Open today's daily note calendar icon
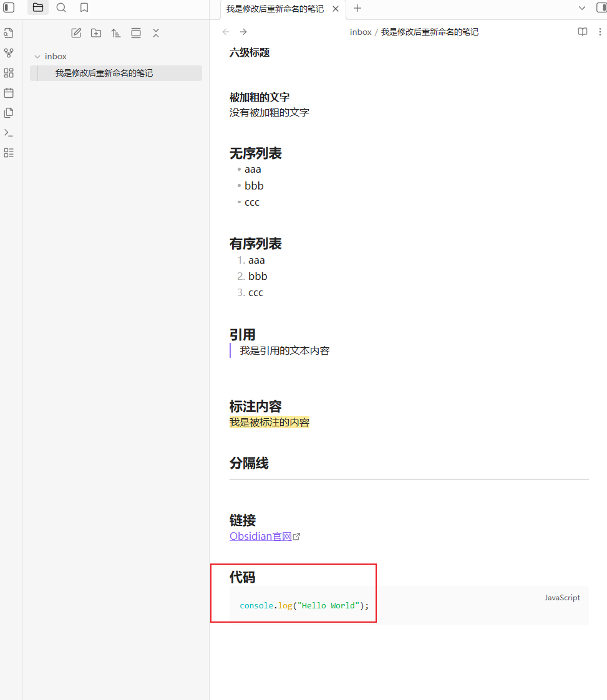Screen dimensions: 607x700 point(9,93)
